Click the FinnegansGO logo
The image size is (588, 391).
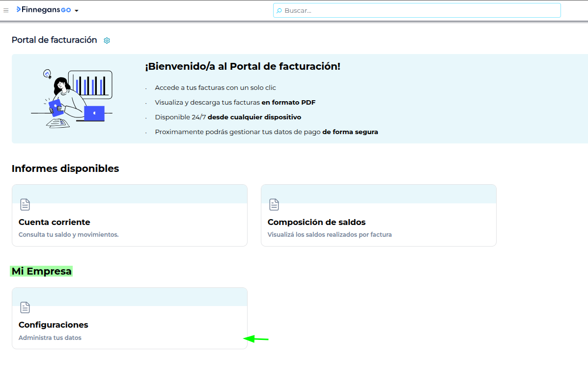(44, 10)
